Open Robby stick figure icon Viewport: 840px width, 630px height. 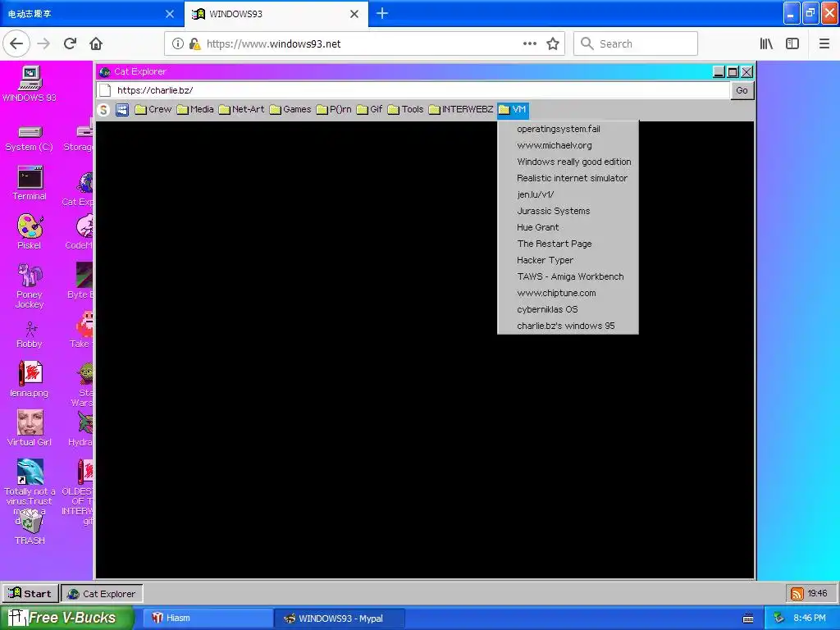[30, 335]
